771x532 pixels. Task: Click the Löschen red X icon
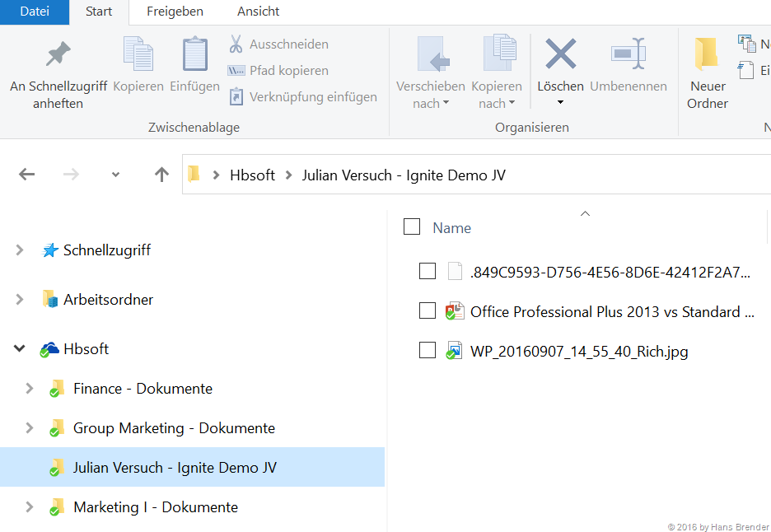(560, 54)
